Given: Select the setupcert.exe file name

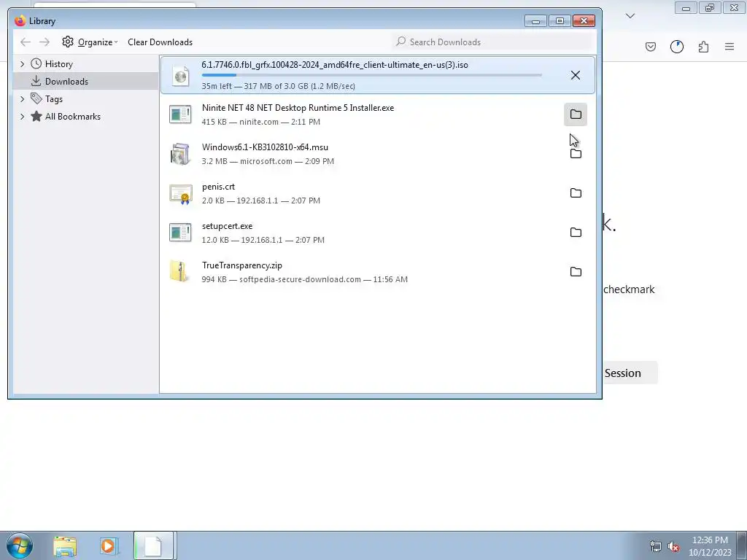Looking at the screenshot, I should pyautogui.click(x=227, y=226).
